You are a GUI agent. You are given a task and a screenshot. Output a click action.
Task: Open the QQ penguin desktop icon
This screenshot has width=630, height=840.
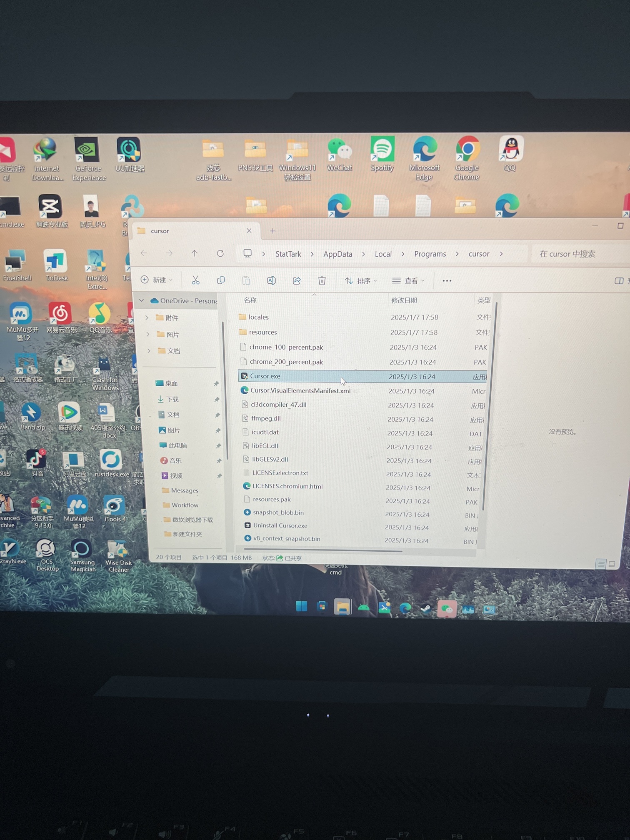point(511,154)
